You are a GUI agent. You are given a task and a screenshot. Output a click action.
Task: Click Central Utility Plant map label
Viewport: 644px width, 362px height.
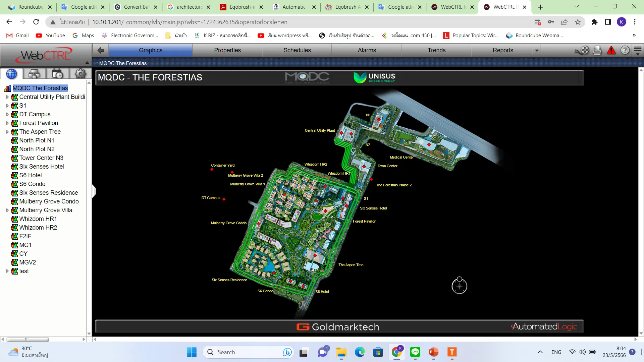pyautogui.click(x=320, y=131)
